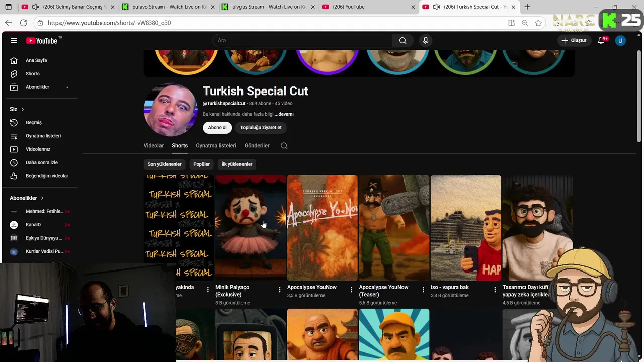Switch to the Videolar channel tab
This screenshot has height=362, width=644.
[x=153, y=146]
